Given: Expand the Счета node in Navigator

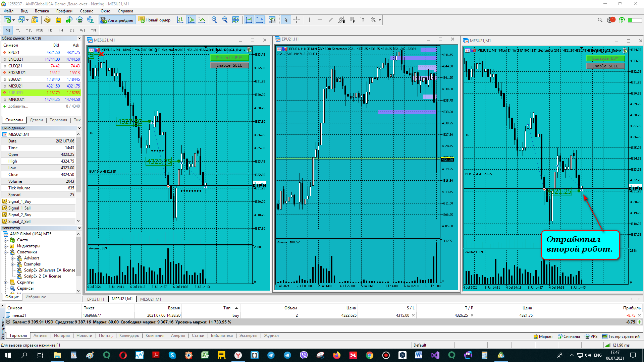Looking at the screenshot, I should tap(5, 240).
